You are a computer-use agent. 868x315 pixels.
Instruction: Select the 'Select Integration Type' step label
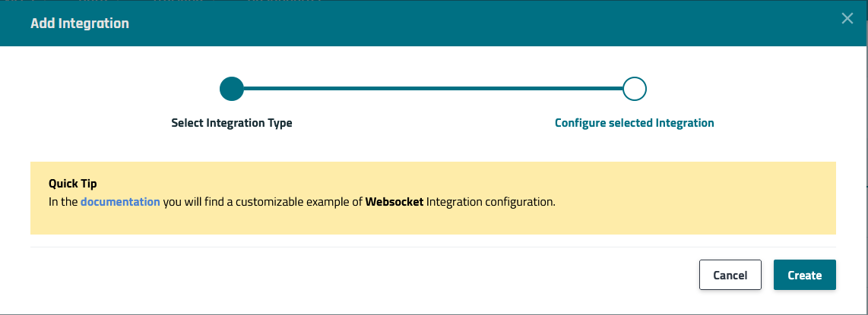click(x=232, y=123)
